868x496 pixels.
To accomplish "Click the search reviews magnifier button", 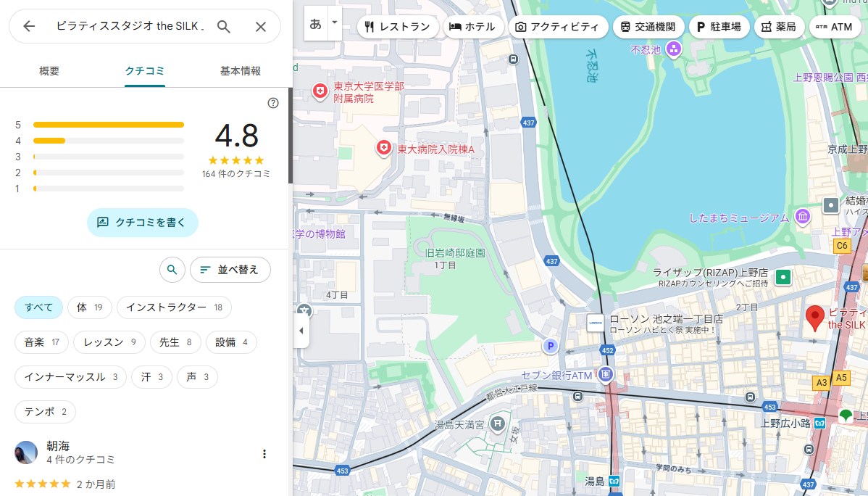I will tap(172, 270).
